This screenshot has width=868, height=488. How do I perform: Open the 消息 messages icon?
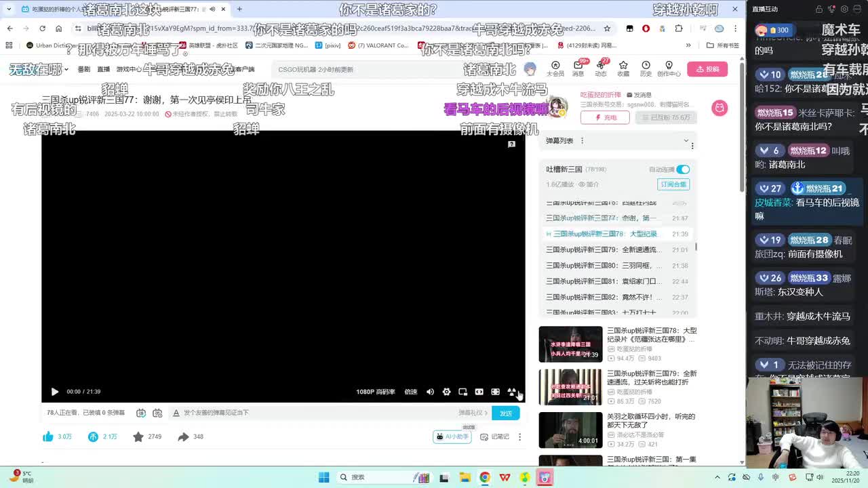point(578,69)
